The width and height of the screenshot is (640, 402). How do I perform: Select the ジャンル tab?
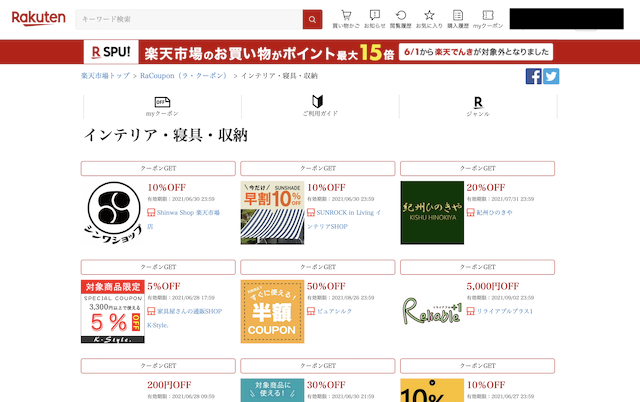point(478,107)
